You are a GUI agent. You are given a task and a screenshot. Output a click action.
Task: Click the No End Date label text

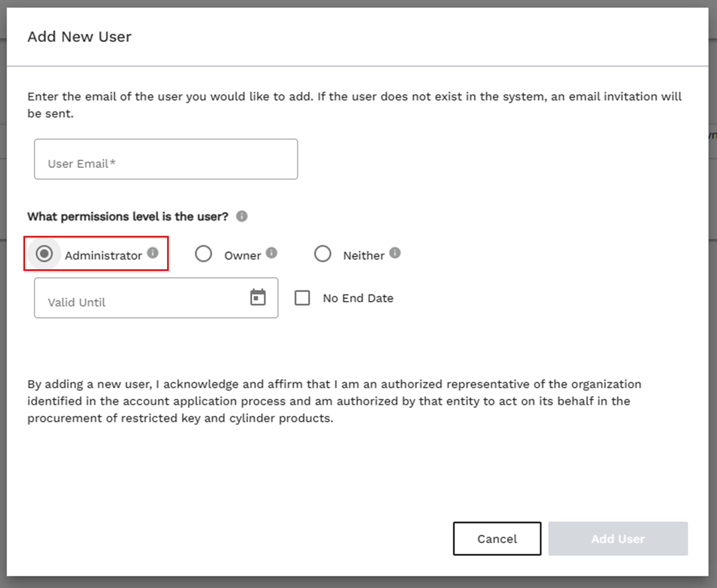coord(358,298)
